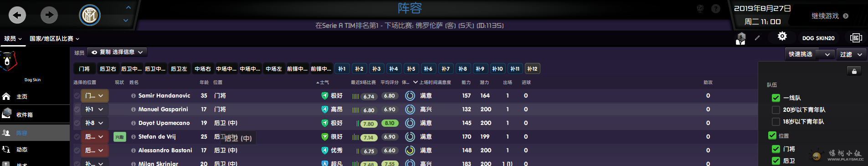
Task: Open the 球员 menu
Action: click(x=13, y=39)
